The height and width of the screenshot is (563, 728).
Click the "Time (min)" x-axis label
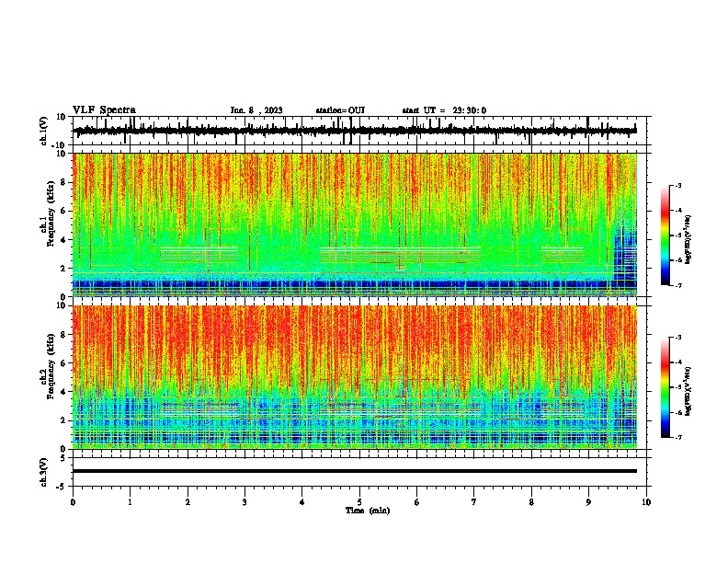point(368,511)
